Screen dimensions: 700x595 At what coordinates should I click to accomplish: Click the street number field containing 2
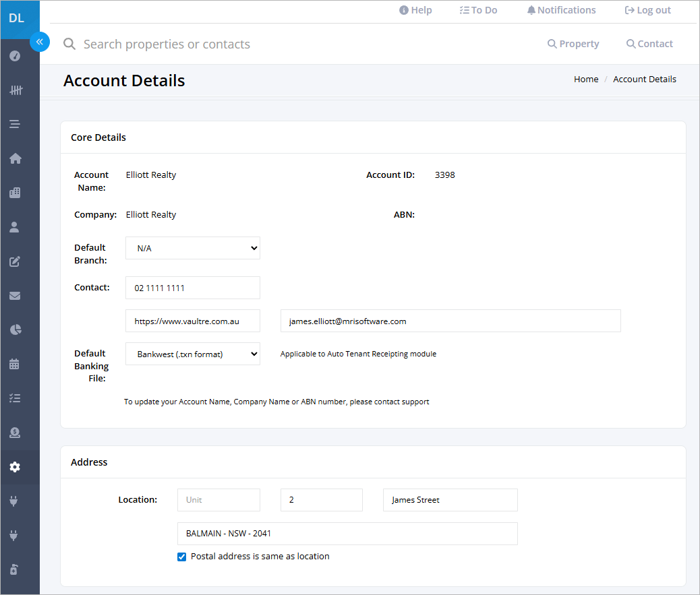322,500
